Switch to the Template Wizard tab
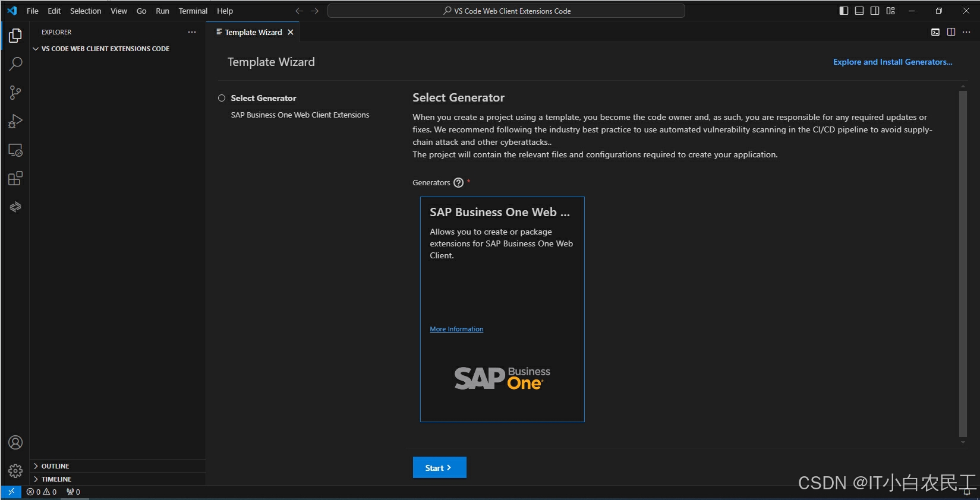Screen dimensions: 980x500 [x=254, y=32]
